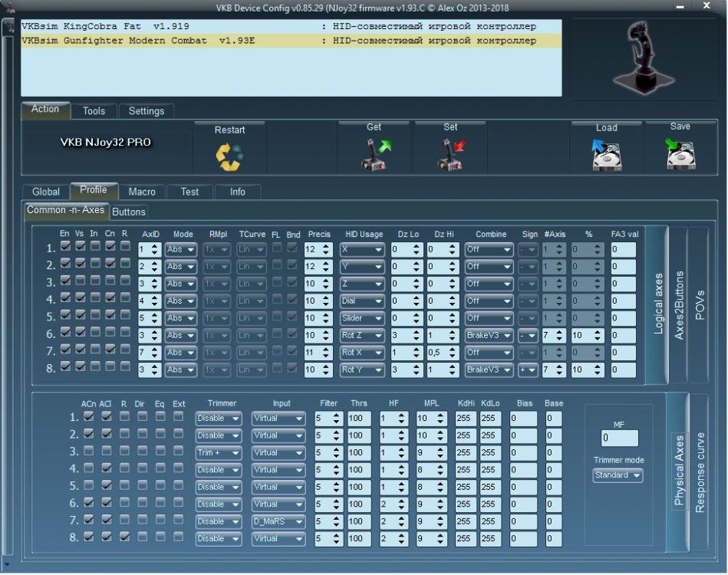Open the Trimmer dropdown showing Trim +

(x=218, y=453)
